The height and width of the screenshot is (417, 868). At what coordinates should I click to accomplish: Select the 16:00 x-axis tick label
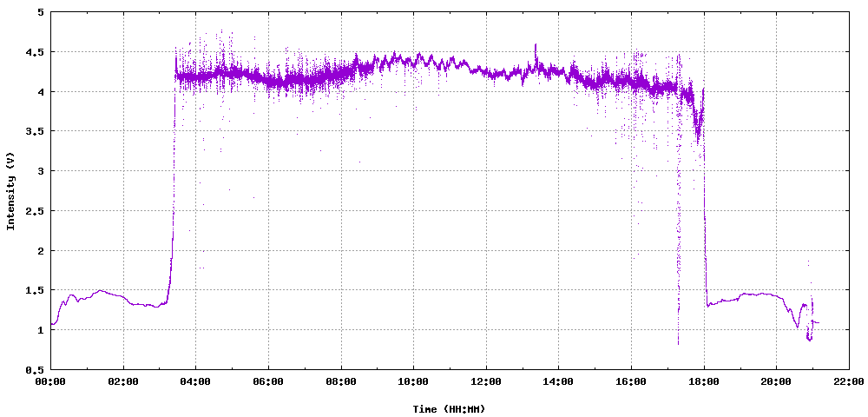631,381
